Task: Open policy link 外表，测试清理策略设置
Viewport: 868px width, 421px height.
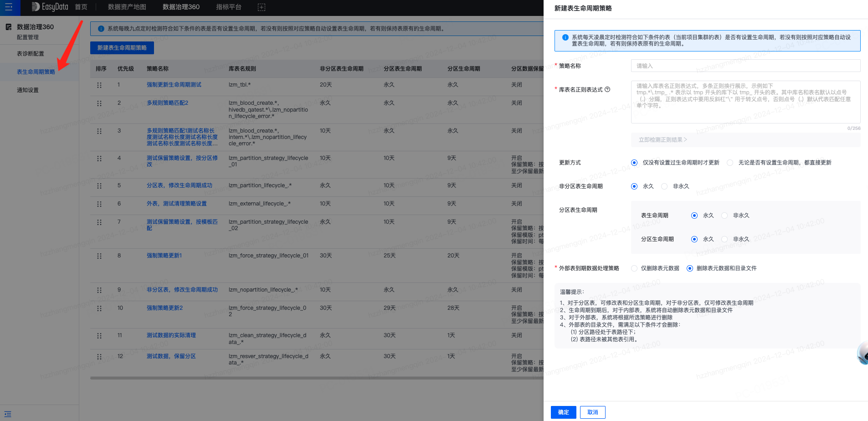Action: [177, 204]
